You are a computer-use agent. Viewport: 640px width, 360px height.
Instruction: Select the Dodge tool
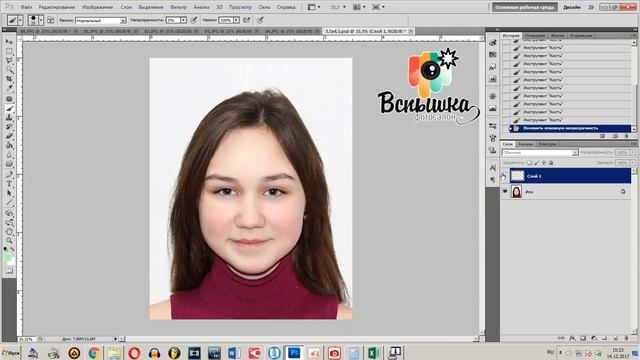[x=9, y=164]
